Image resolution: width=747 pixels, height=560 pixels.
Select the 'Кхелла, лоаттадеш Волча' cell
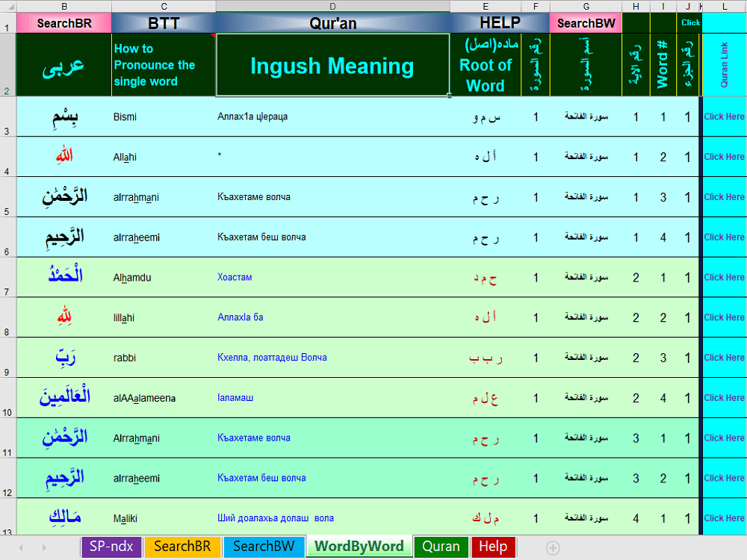(x=332, y=358)
